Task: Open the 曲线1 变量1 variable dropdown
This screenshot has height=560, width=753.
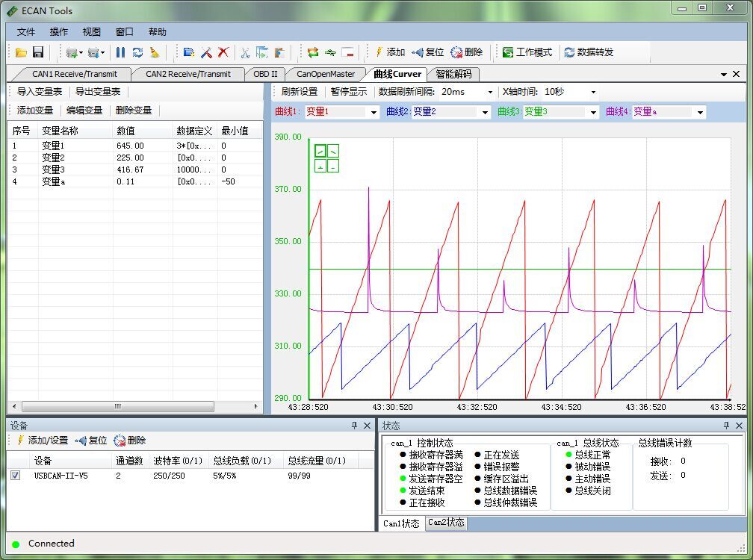Action: 342,112
